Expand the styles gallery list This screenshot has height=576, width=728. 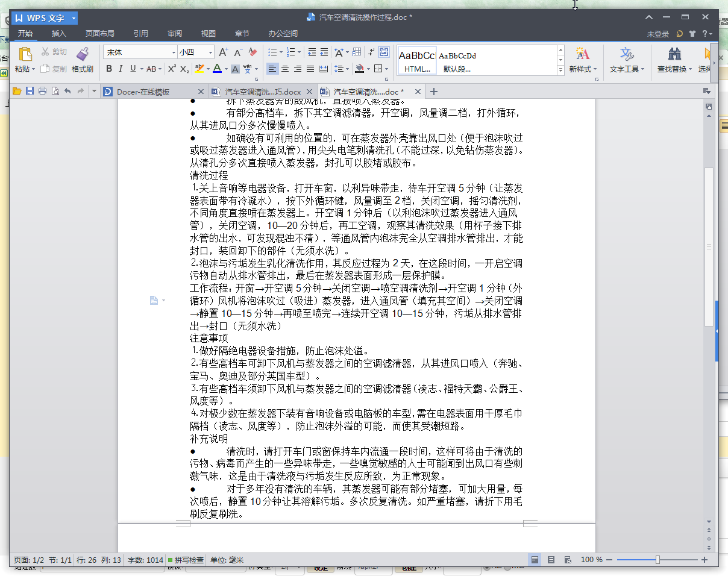561,70
